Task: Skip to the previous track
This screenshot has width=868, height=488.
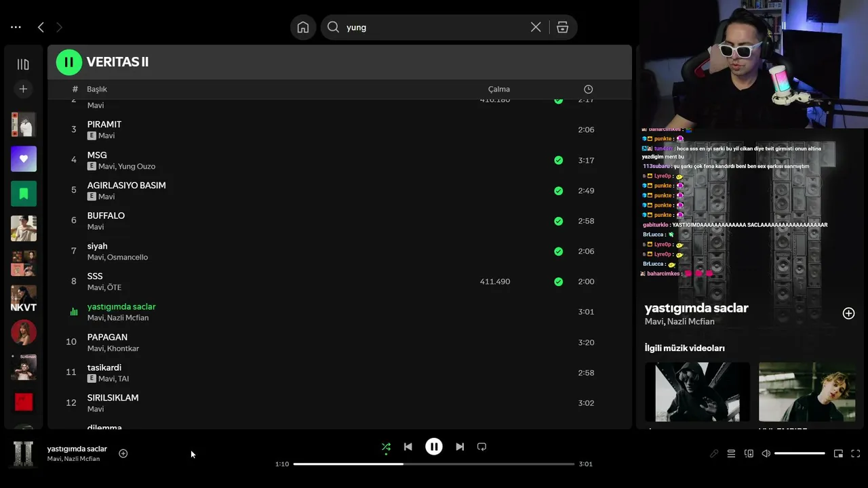Action: coord(408,447)
